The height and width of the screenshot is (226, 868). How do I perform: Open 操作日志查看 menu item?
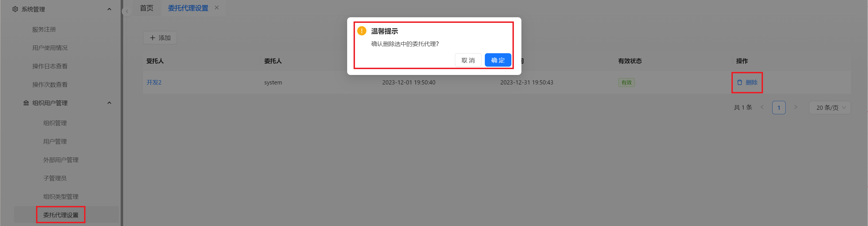pyautogui.click(x=50, y=66)
